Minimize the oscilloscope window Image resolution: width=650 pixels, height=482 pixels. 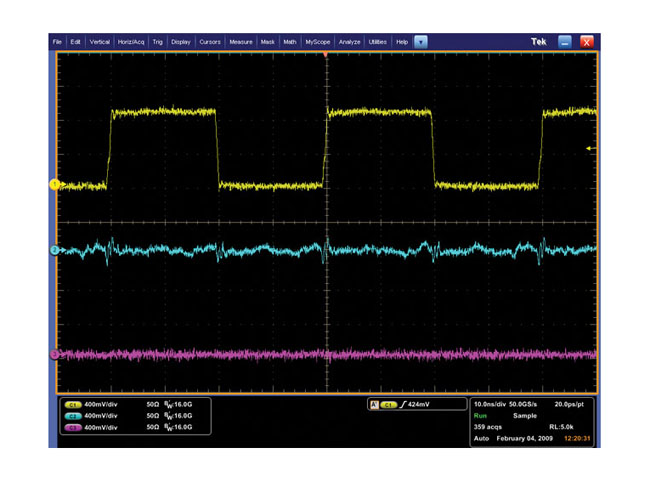pos(565,42)
